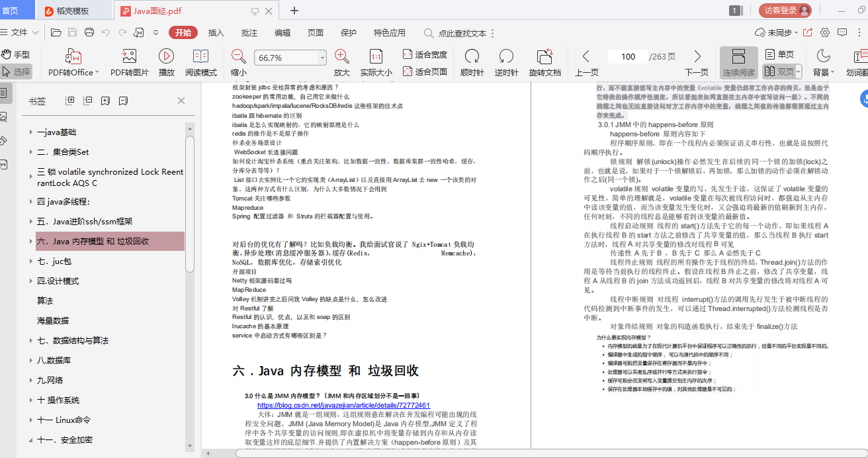Viewport: 868px width, 458px height.
Task: Expand the 二．集合类Set bookmark
Action: pyautogui.click(x=30, y=152)
